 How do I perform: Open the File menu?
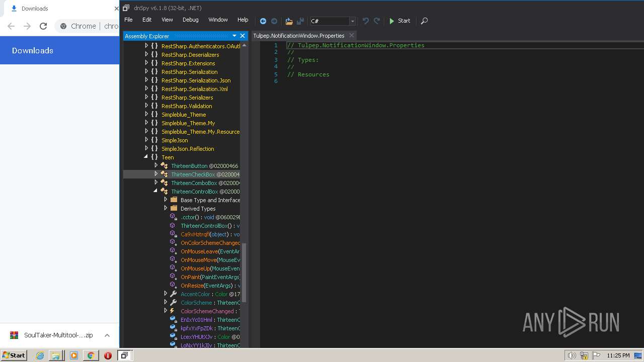point(128,20)
